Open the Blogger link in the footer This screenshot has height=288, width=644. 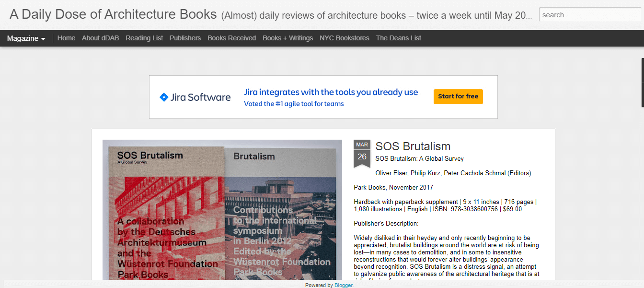343,285
